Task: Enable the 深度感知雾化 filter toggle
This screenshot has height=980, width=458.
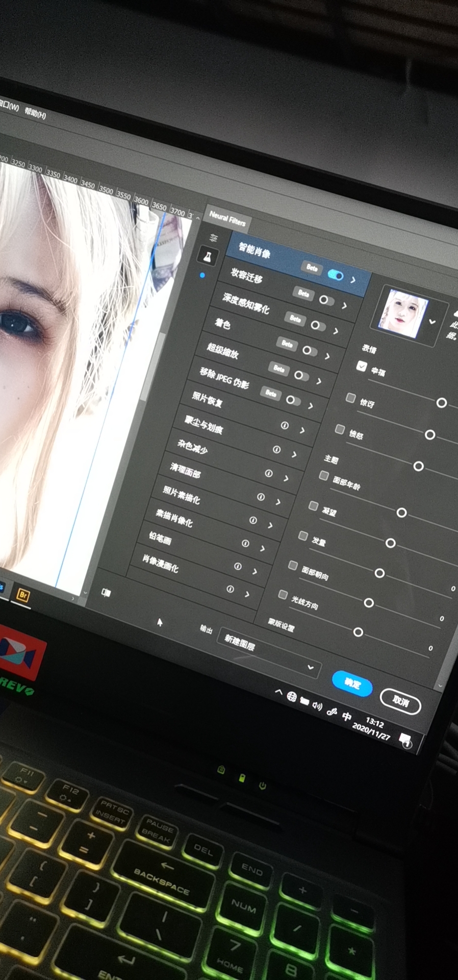Action: [x=318, y=325]
